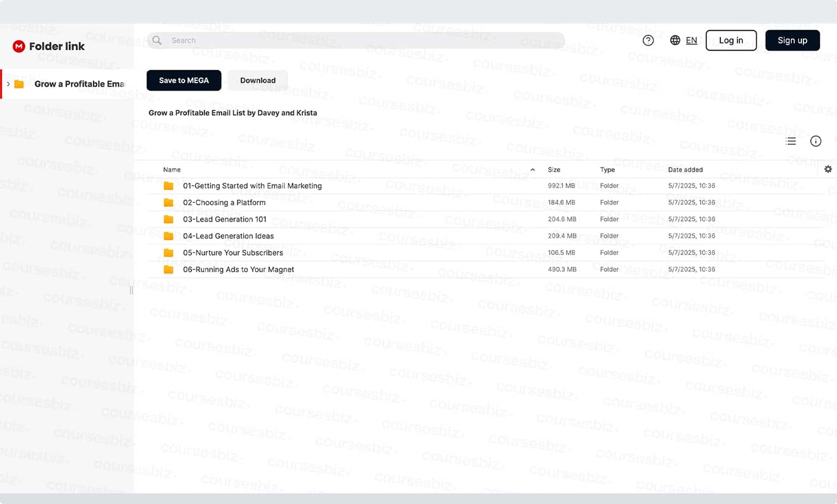Select 06-Running Ads to Your Magnet
Screen dimensions: 837x504
tap(238, 269)
